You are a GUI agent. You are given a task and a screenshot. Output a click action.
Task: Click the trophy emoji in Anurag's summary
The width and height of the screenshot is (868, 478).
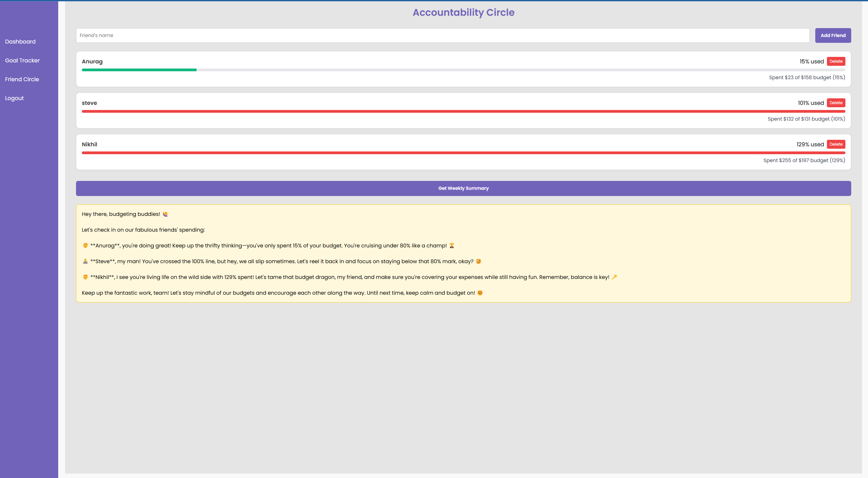(x=452, y=246)
